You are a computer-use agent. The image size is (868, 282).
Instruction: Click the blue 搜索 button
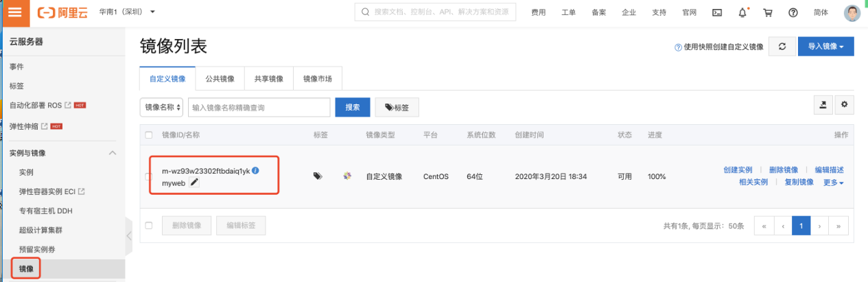(353, 108)
